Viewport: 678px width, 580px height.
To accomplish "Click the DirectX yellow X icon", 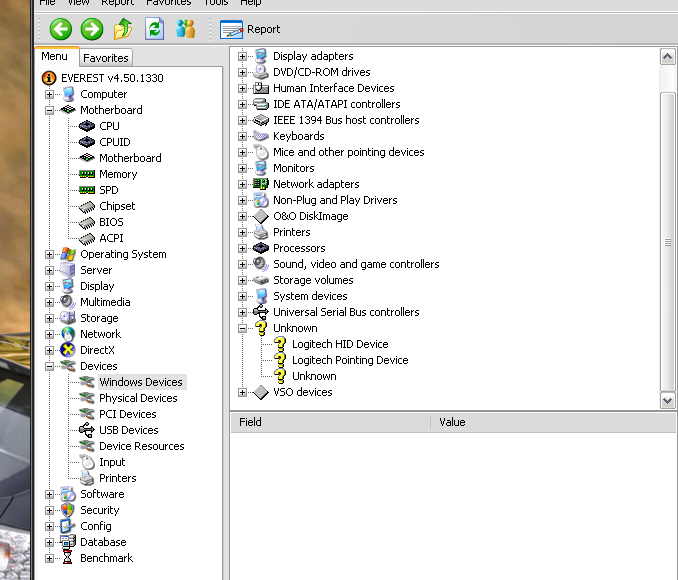I will tap(68, 350).
